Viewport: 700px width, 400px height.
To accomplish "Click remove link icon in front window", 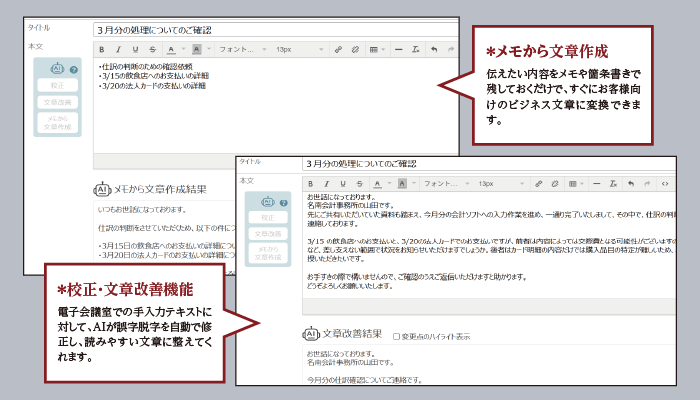I will 555,183.
